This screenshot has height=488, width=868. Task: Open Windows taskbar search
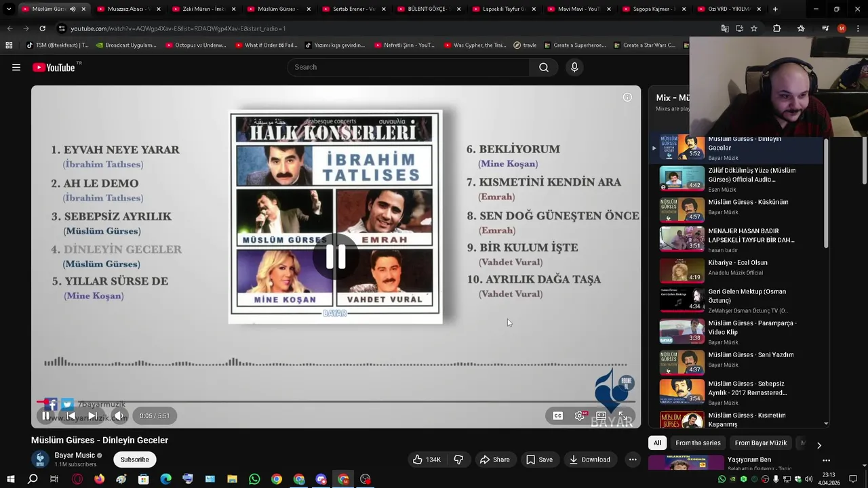pos(33,479)
